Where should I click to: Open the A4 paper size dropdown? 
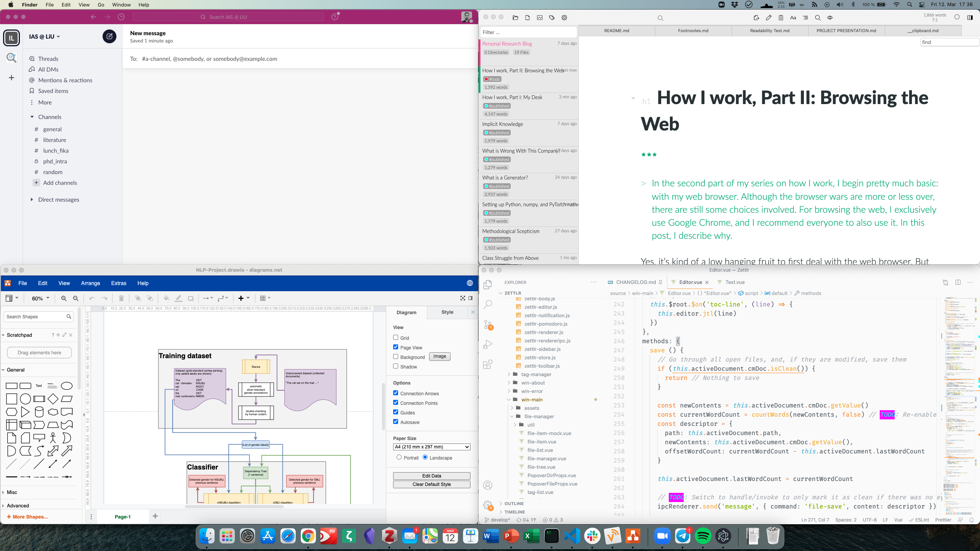point(431,447)
